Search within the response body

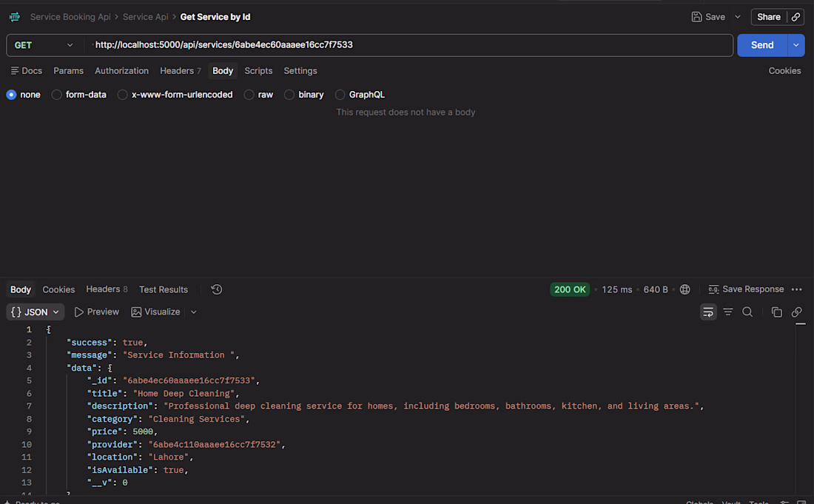click(x=747, y=312)
